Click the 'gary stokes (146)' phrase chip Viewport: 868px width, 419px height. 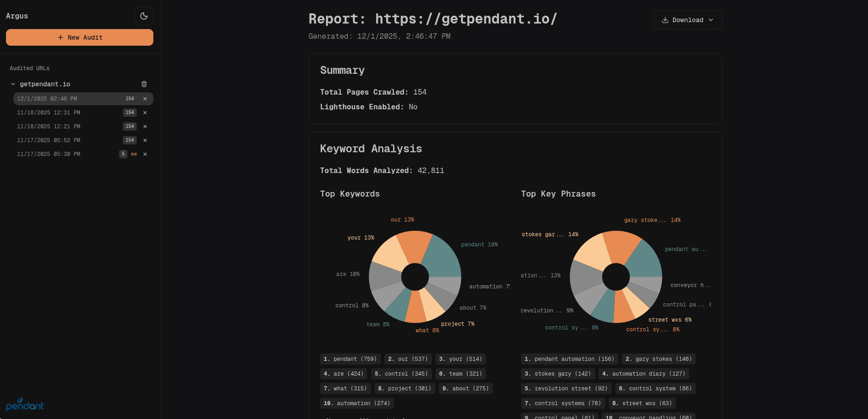click(658, 359)
